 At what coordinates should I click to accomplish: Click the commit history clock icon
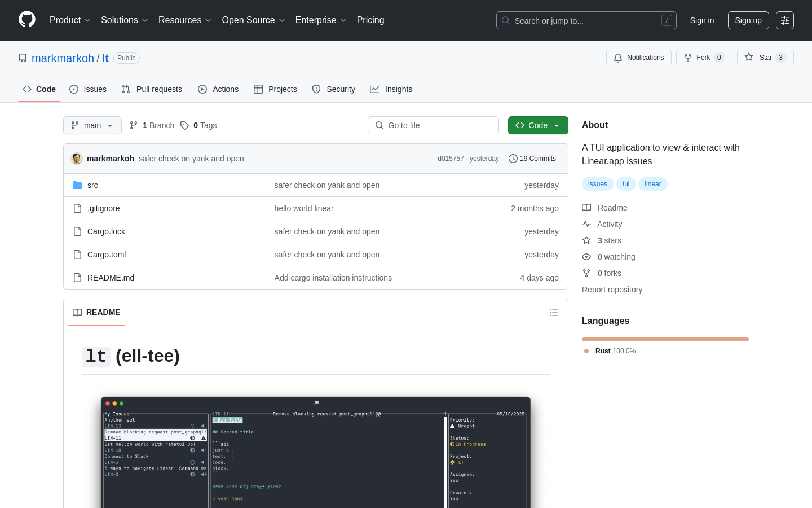tap(513, 159)
